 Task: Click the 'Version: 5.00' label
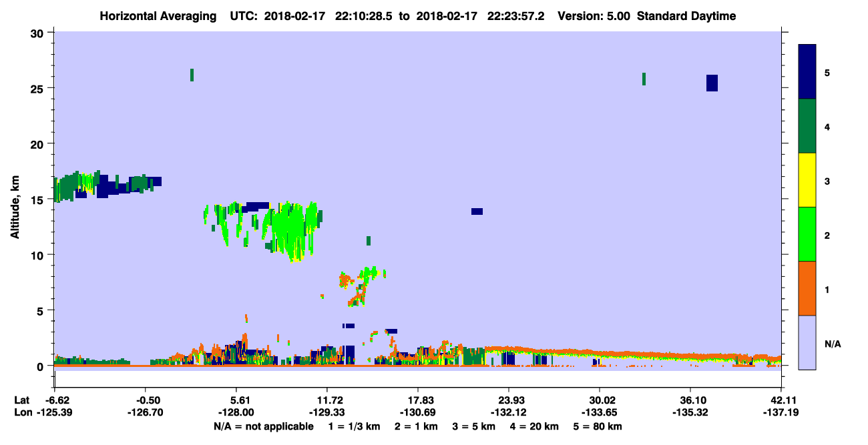592,16
